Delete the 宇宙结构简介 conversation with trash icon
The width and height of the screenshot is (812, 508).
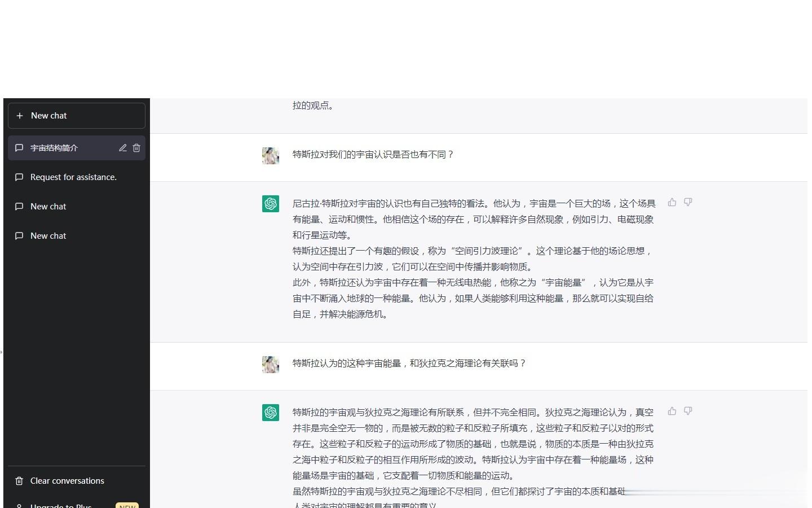(136, 148)
